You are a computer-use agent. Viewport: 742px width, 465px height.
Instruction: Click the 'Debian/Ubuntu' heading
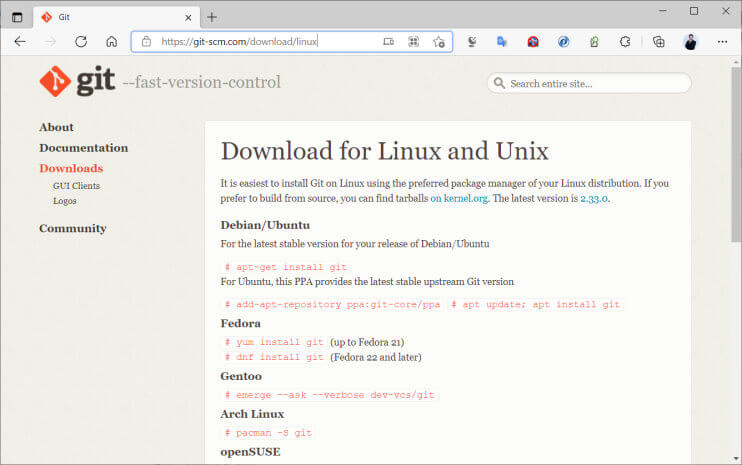265,225
